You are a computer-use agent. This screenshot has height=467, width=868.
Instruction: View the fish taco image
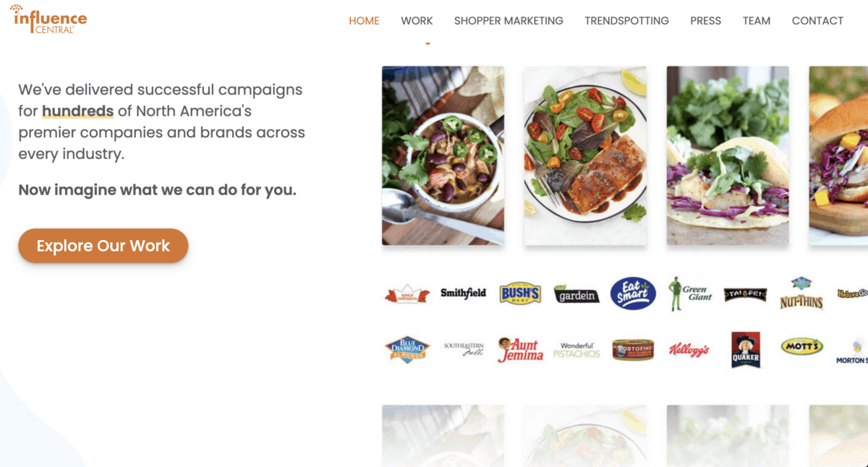[728, 155]
